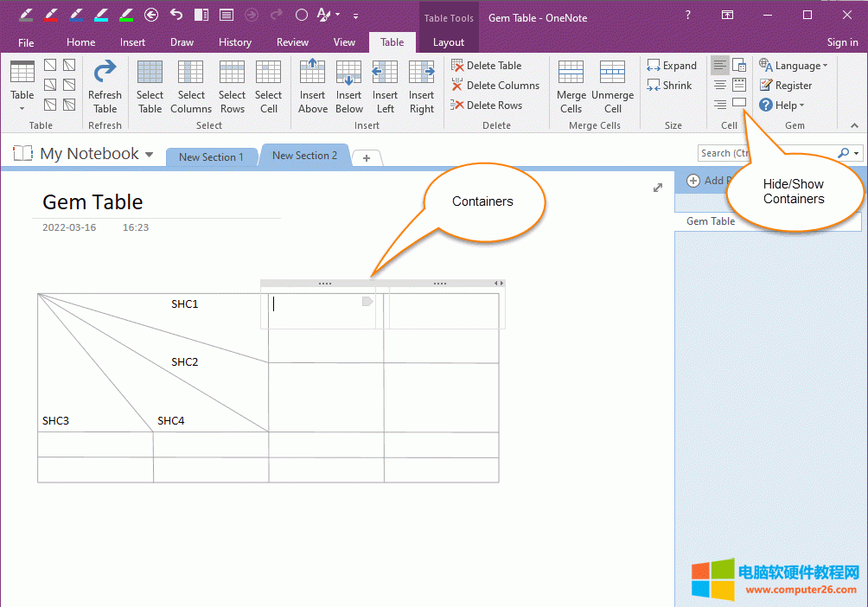Screen dimensions: 868x607
Task: Click the Refresh Table button
Action: [x=105, y=86]
